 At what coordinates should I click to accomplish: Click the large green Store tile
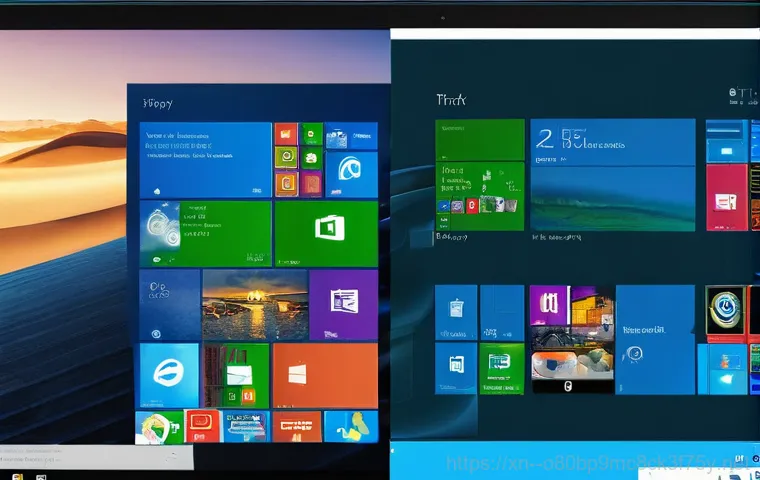[x=326, y=232]
